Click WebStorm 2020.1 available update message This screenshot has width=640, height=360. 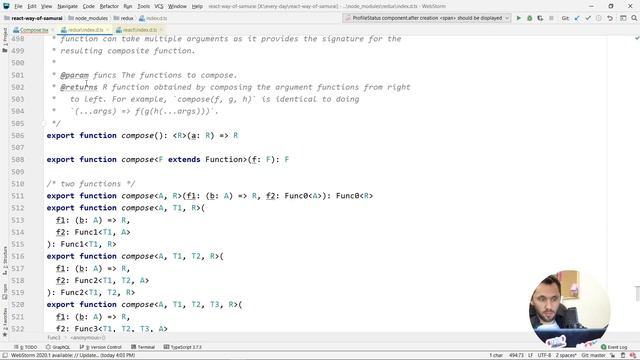point(73,356)
